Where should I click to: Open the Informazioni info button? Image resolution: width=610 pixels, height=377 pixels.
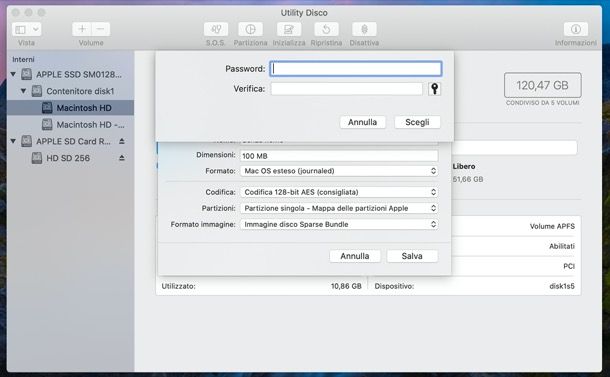coord(576,29)
